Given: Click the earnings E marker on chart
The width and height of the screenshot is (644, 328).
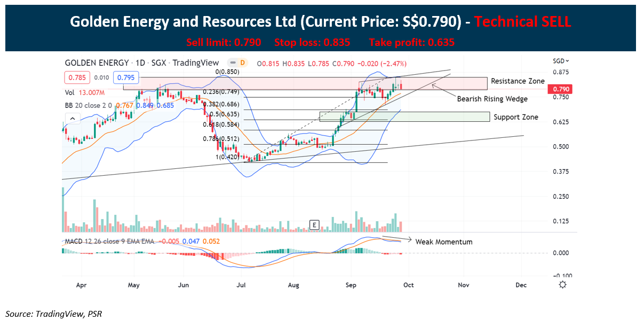Looking at the screenshot, I should (315, 225).
